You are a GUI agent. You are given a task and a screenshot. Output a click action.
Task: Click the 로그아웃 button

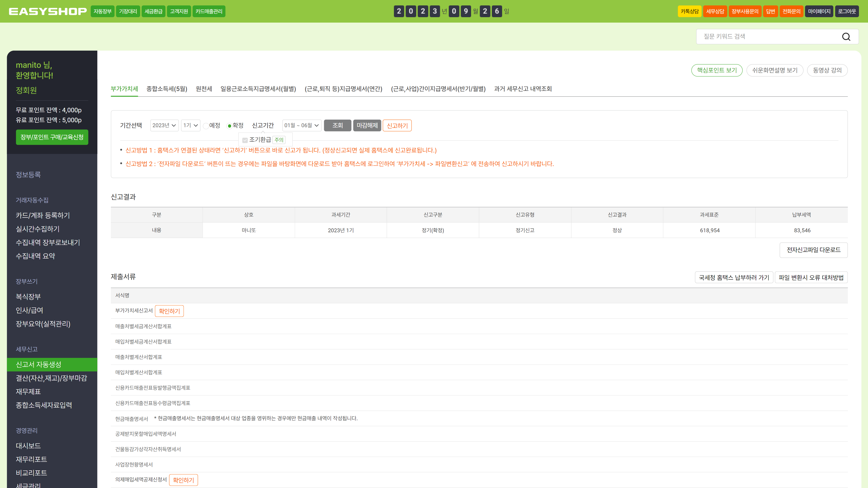[x=847, y=12]
